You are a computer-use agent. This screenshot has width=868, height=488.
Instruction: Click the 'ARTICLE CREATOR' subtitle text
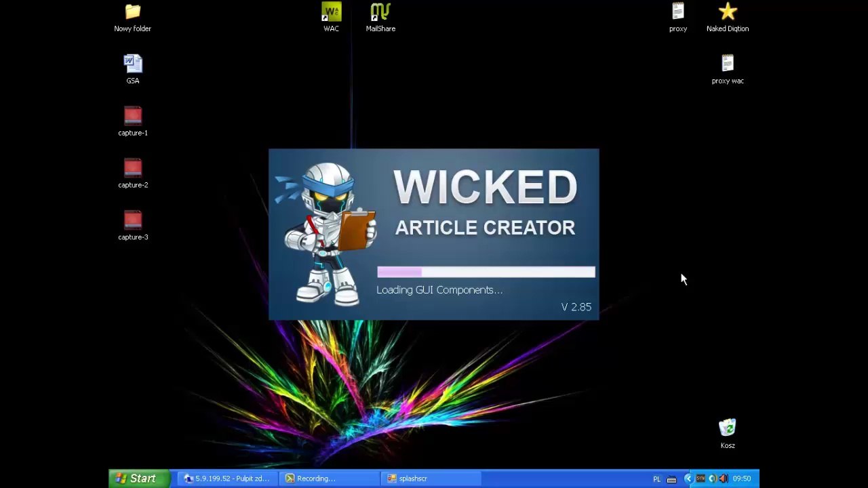coord(486,228)
